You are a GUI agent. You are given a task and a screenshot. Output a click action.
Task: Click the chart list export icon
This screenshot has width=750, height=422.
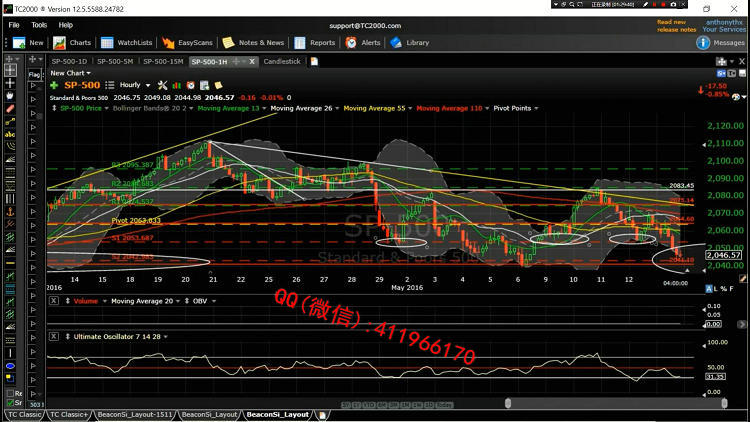pos(204,85)
